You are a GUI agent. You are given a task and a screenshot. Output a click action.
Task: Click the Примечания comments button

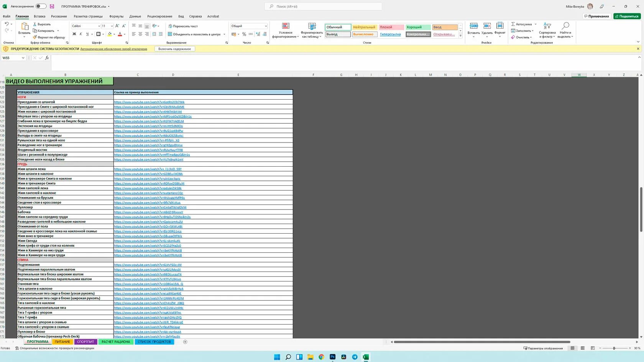(596, 16)
